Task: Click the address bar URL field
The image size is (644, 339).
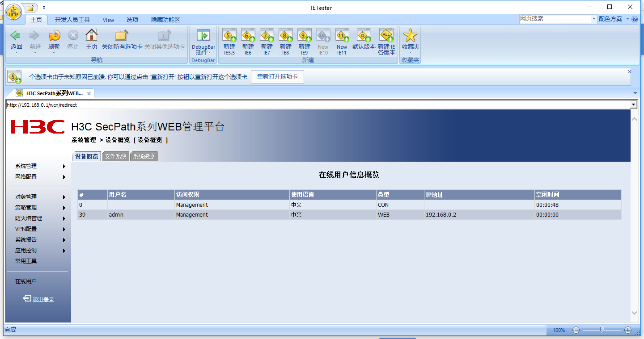Action: 318,105
